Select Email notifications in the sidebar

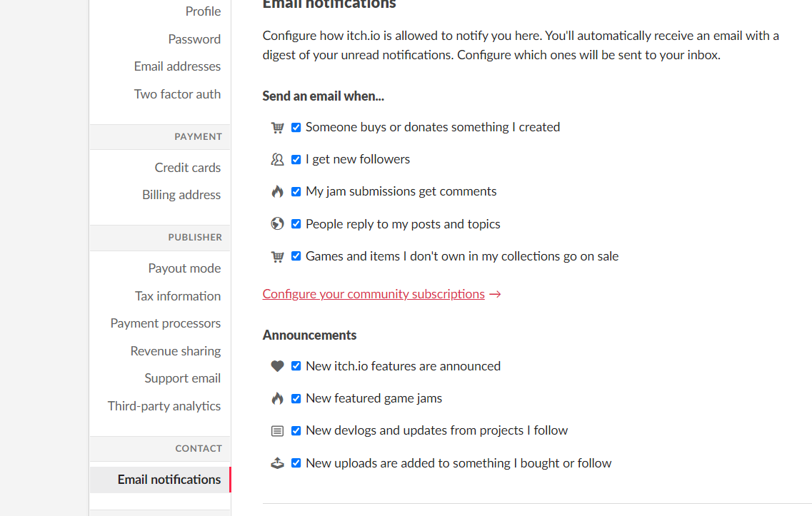coord(169,480)
